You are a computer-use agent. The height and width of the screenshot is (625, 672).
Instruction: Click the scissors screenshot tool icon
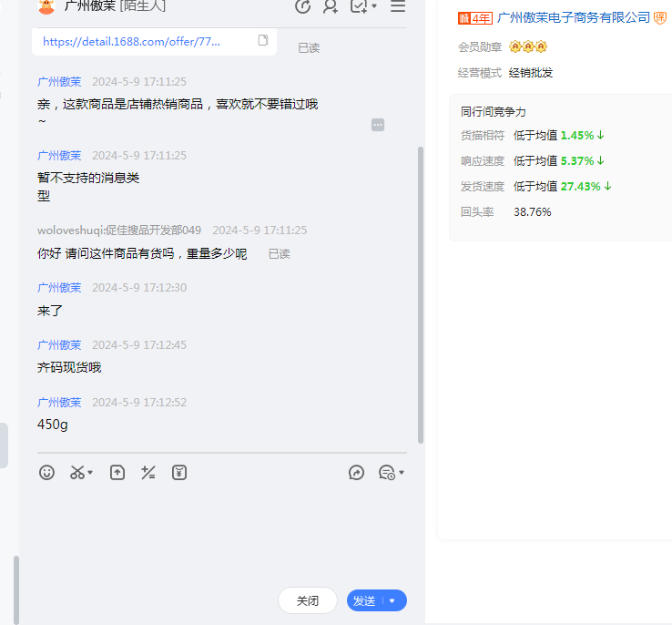tap(77, 472)
